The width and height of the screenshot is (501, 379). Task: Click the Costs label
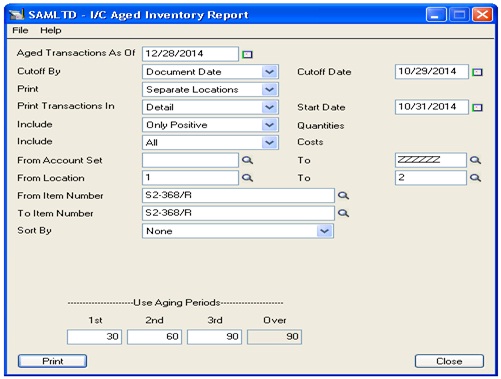click(x=310, y=142)
